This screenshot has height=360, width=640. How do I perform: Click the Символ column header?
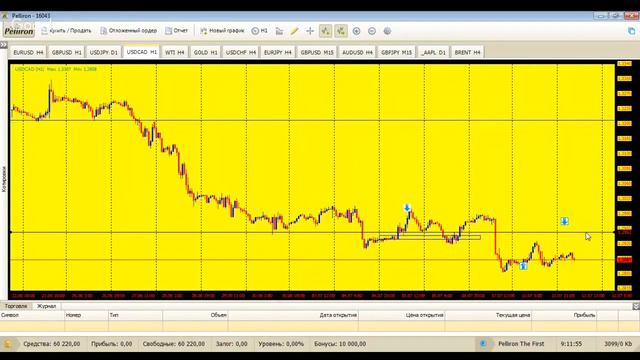(x=32, y=315)
